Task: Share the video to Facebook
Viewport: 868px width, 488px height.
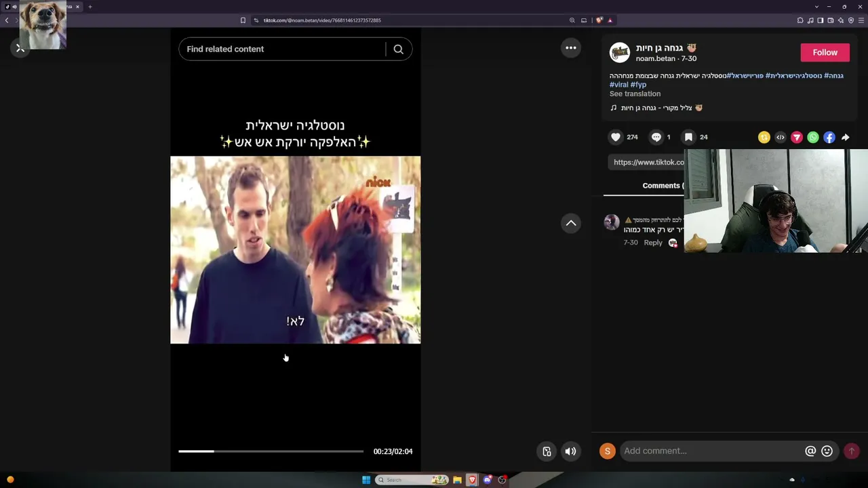Action: (x=829, y=138)
